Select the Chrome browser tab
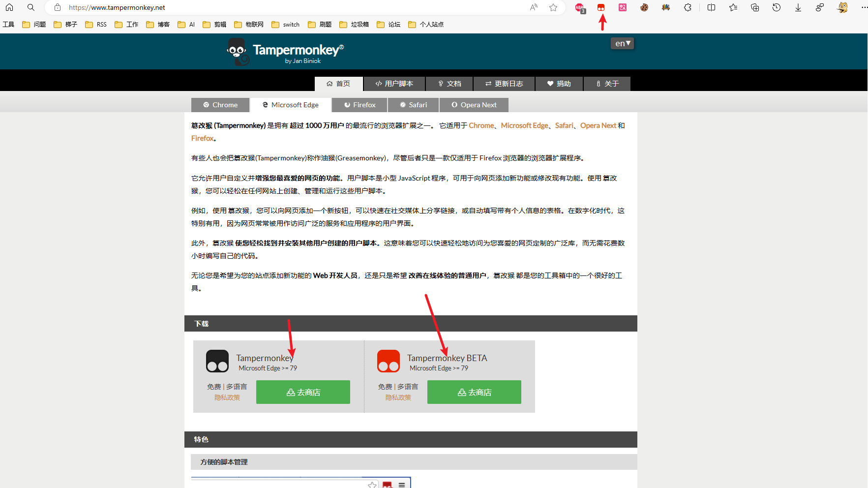Screen dimensions: 868x488 220,105
